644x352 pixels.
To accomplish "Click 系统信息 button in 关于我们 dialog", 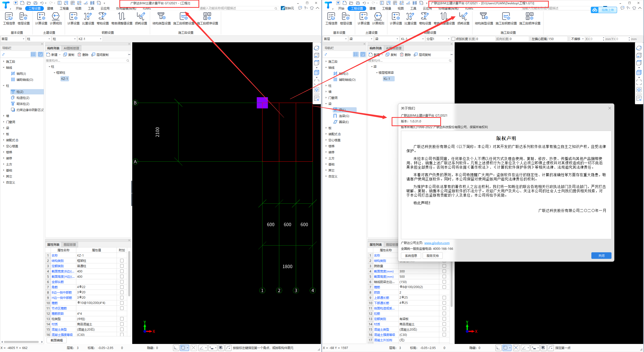I will [x=411, y=256].
